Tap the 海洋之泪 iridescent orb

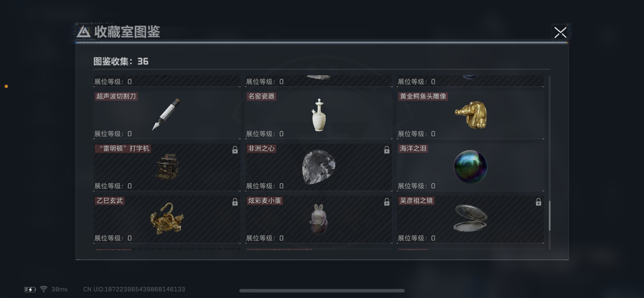tap(470, 167)
